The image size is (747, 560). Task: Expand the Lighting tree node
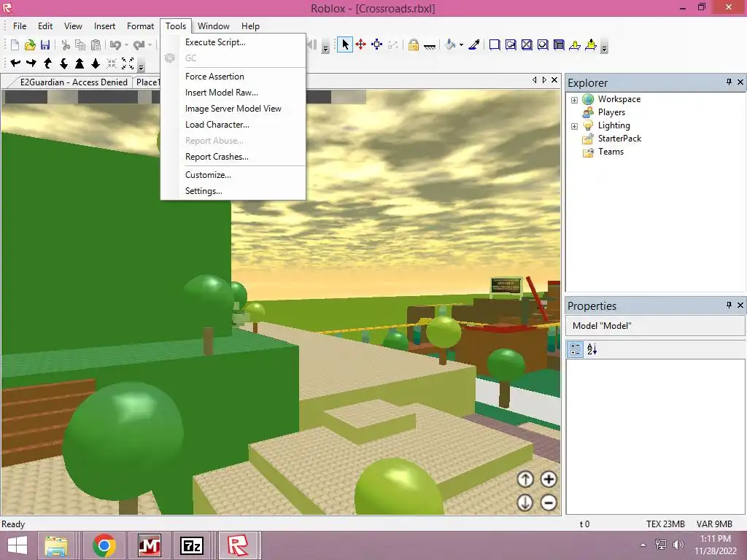(x=574, y=126)
